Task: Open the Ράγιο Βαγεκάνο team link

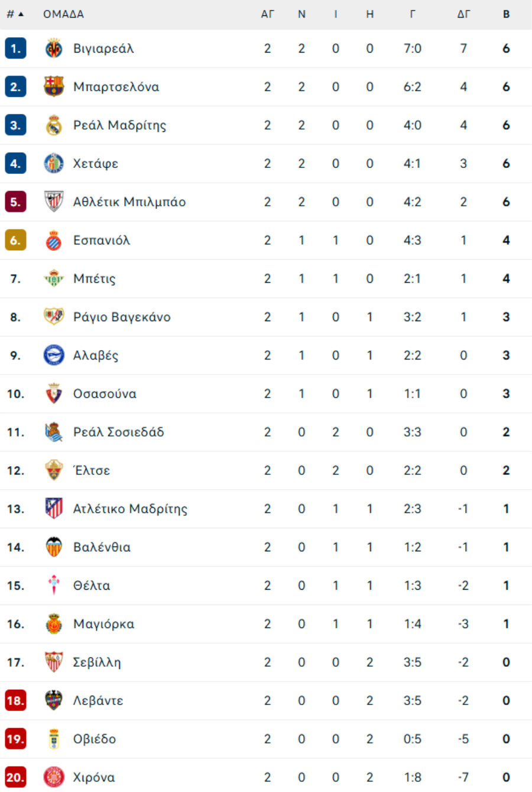Action: (x=122, y=317)
